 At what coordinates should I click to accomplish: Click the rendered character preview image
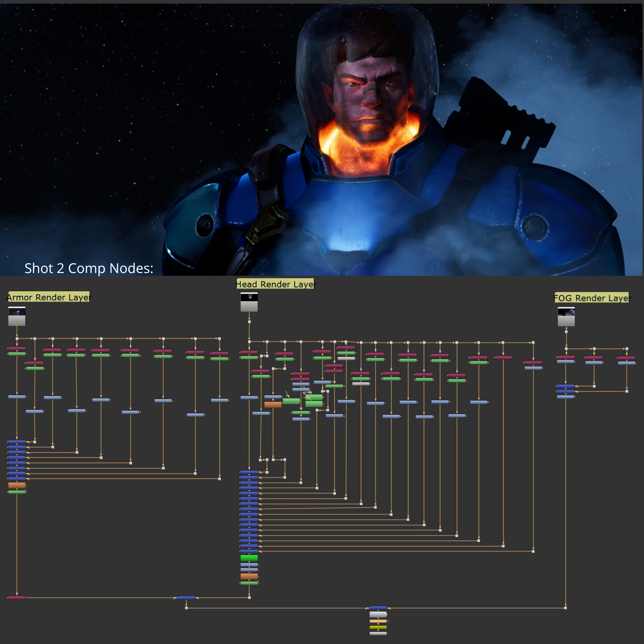[x=322, y=140]
